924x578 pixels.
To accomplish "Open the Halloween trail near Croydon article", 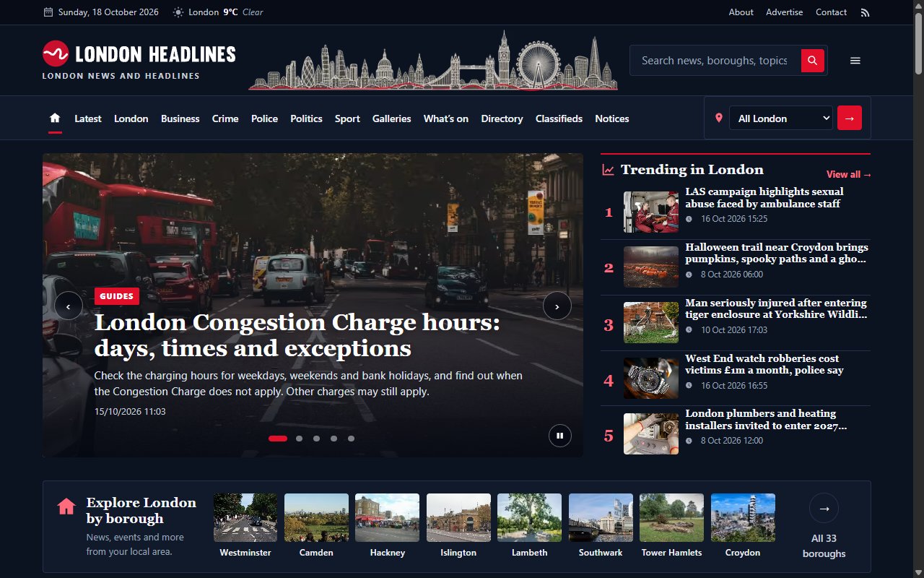I will tap(777, 253).
